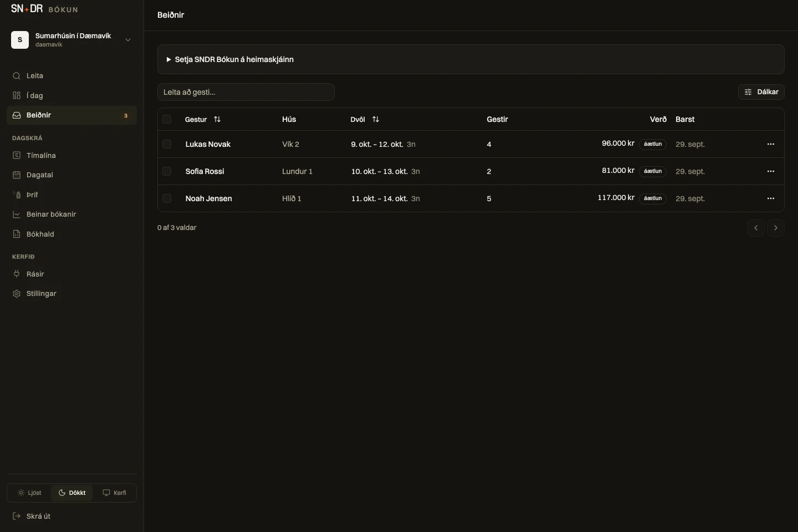This screenshot has width=798, height=532.
Task: Open the actions menu for Sofia Rossi
Action: [x=771, y=171]
